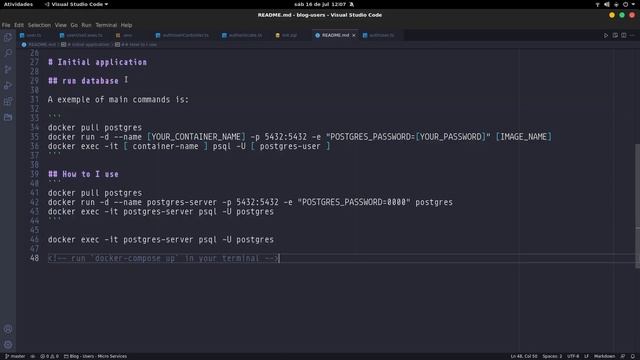
Task: Click the network icon in system tray
Action: coord(598,4)
